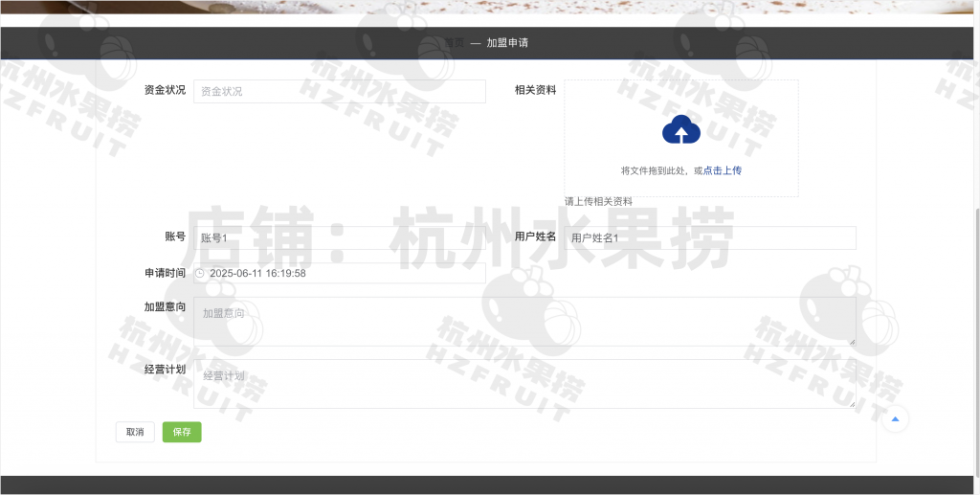The width and height of the screenshot is (980, 495).
Task: Click the 经营计划 field label
Action: tap(165, 369)
